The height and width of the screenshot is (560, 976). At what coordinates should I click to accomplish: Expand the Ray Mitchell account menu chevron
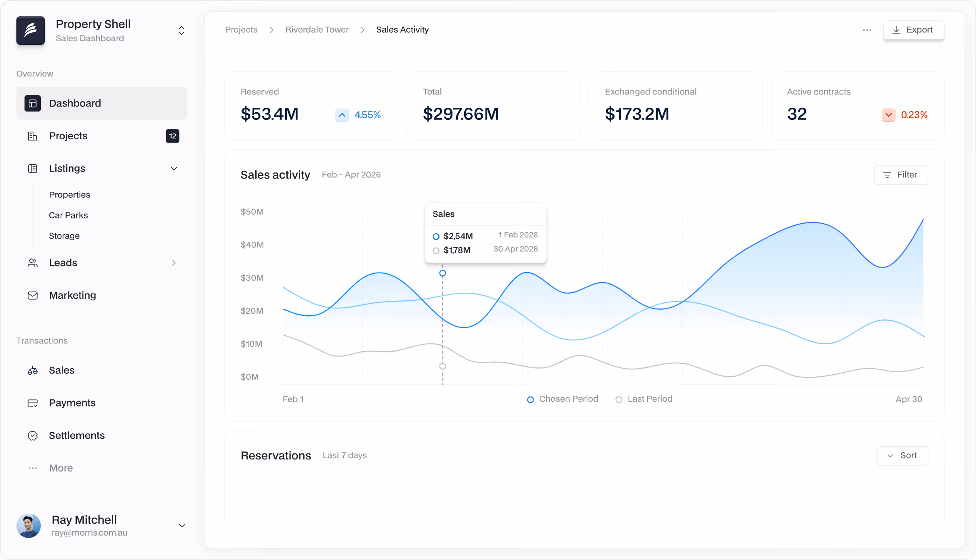(x=182, y=526)
